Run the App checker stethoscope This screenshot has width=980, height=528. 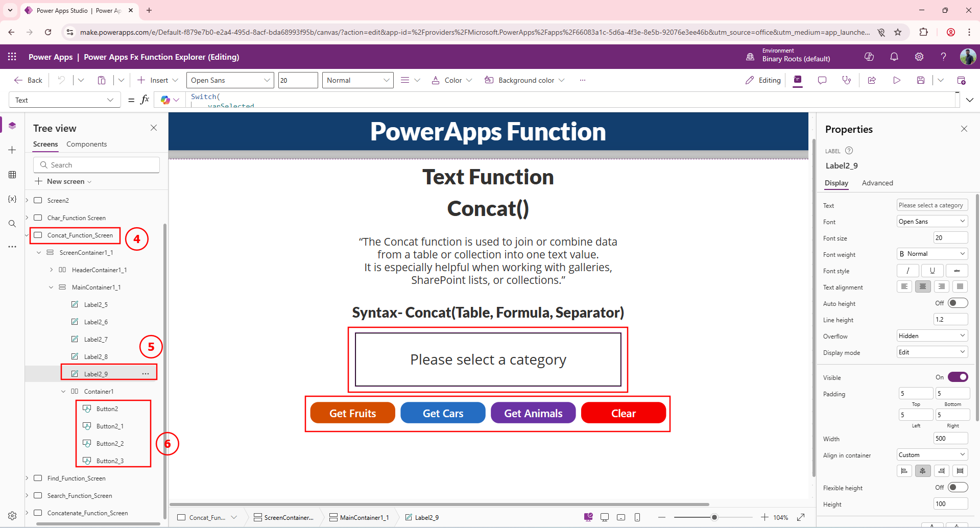pyautogui.click(x=847, y=80)
